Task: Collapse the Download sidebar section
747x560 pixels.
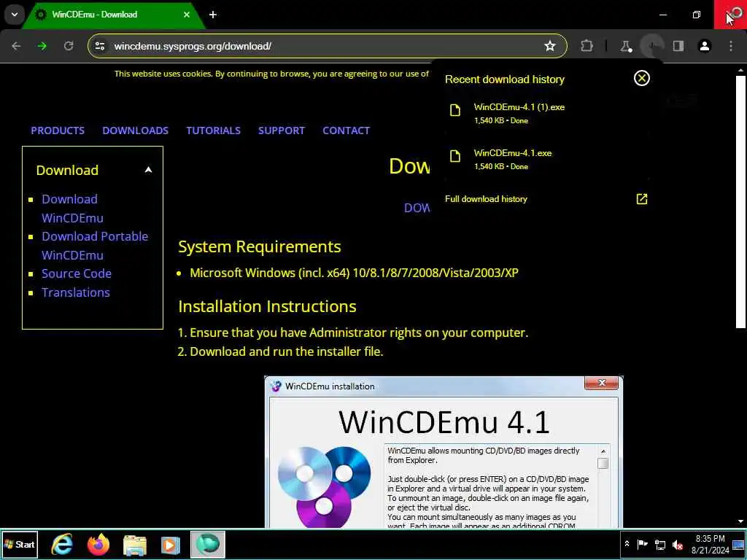Action: coord(148,169)
